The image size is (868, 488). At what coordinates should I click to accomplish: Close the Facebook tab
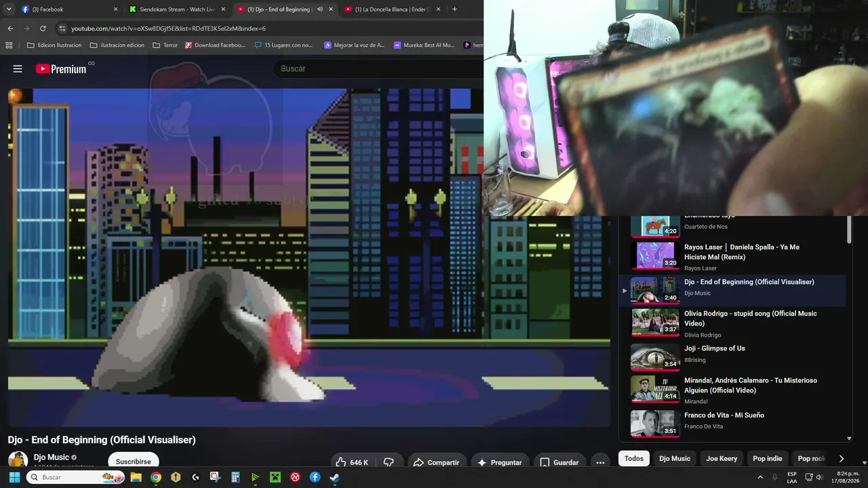tap(115, 9)
